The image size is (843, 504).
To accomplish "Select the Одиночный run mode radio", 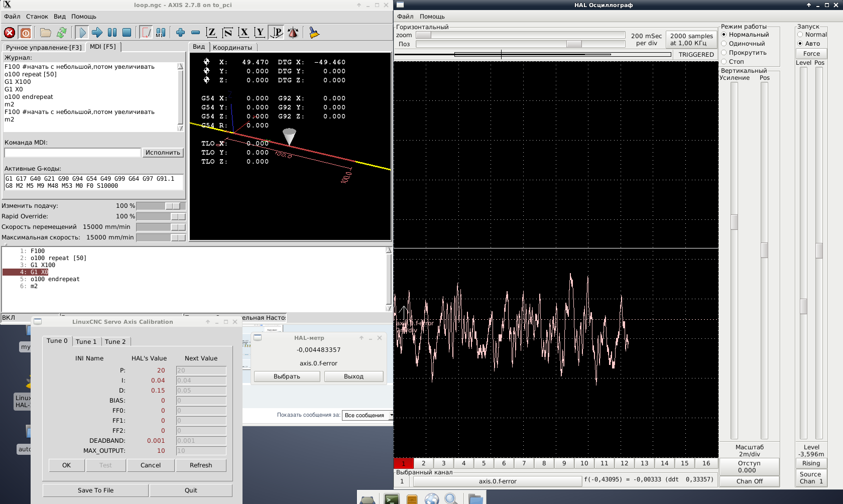I will click(x=724, y=44).
